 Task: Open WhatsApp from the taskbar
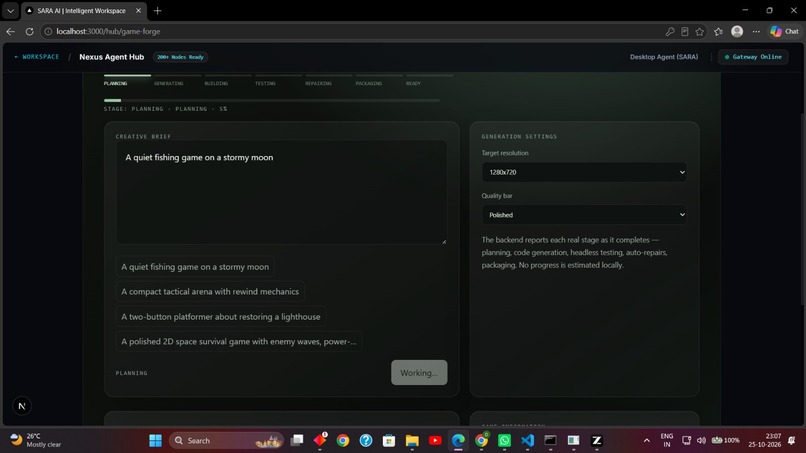[x=504, y=441]
